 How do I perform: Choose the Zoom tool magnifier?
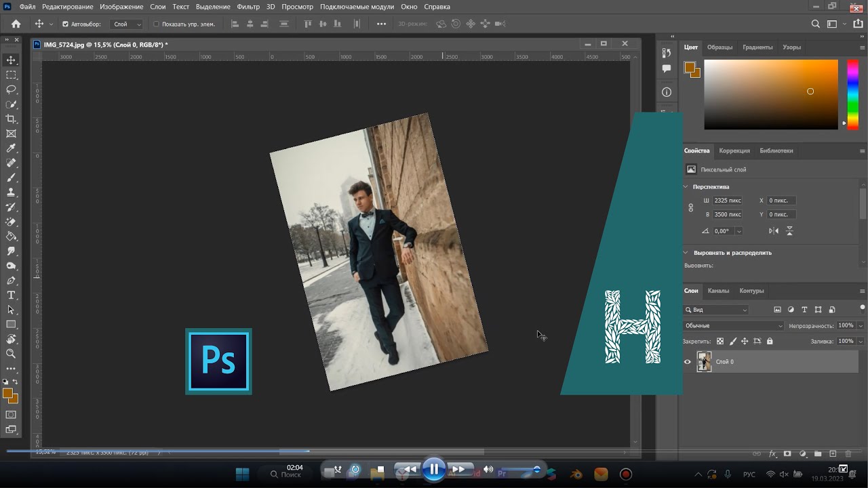click(x=11, y=354)
